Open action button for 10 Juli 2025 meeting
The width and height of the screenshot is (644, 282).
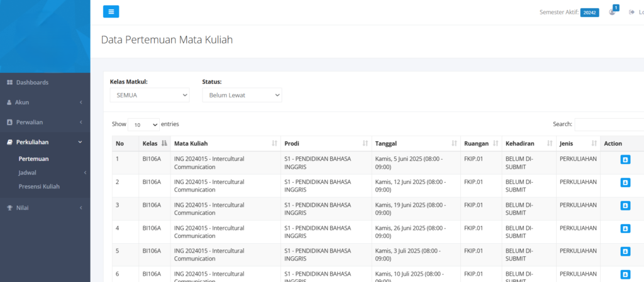point(625,274)
